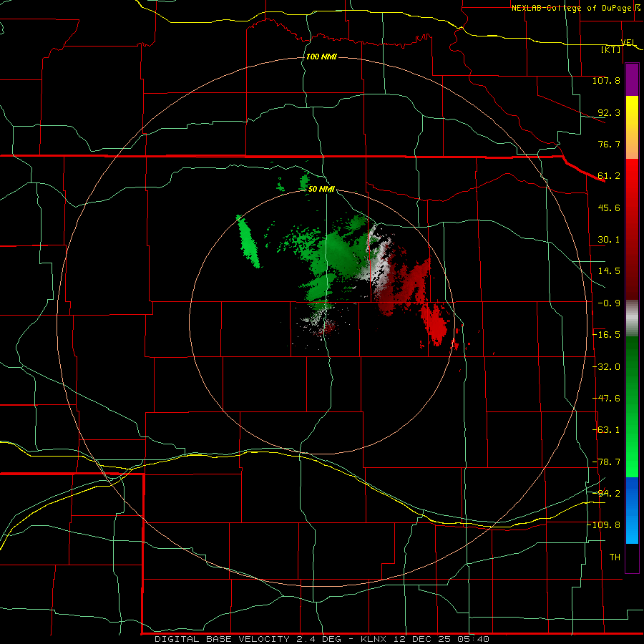Pick the purple segment of the velocity color bar
The height and width of the screenshot is (644, 644).
click(x=632, y=80)
